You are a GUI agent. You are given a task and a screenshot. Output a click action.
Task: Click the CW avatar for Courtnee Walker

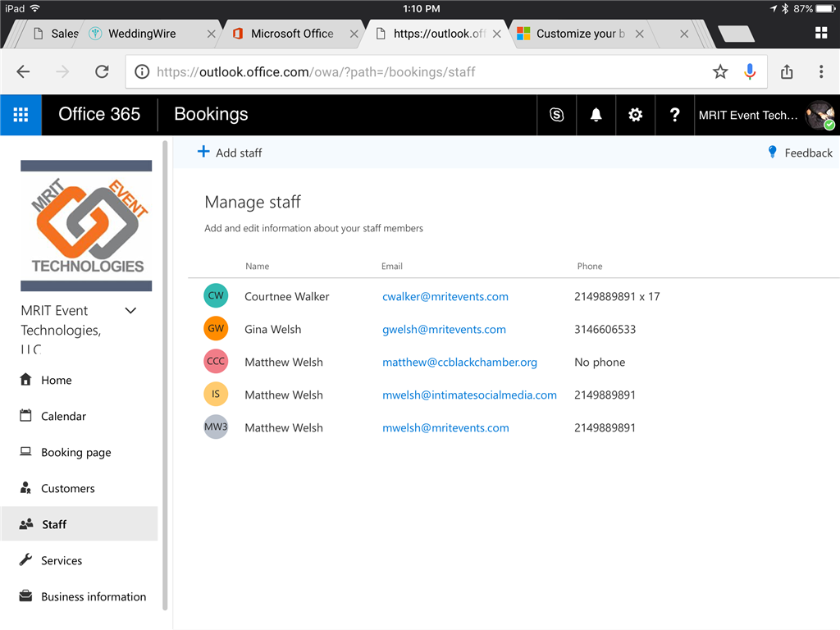(216, 295)
